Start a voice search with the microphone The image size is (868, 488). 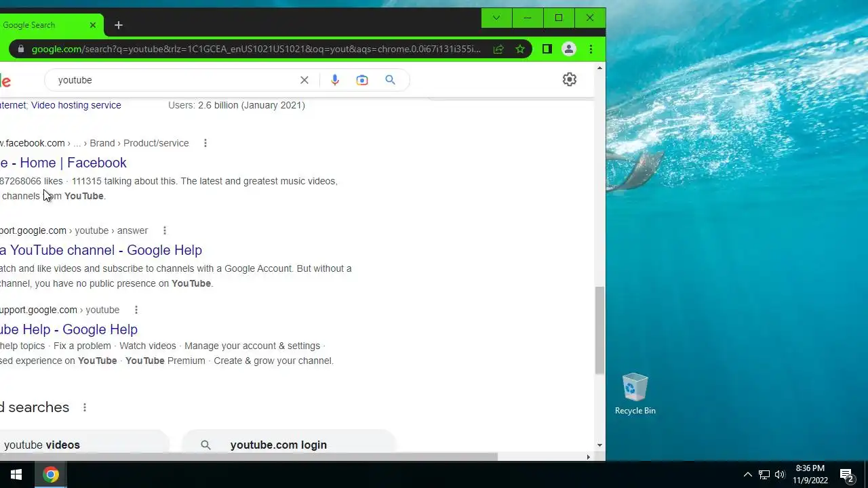click(335, 80)
